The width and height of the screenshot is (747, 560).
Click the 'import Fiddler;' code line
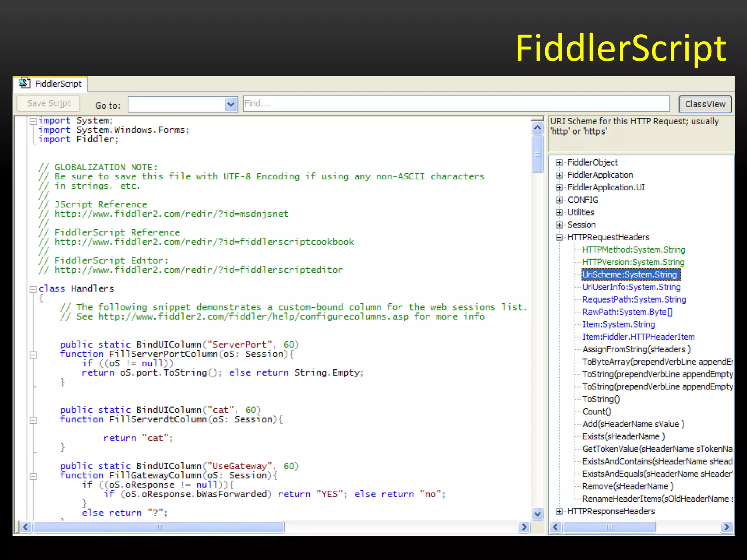78,139
